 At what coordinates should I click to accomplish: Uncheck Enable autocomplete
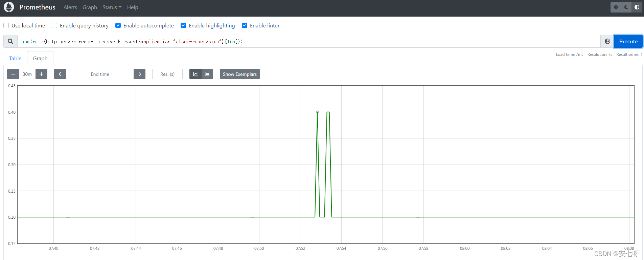coord(118,25)
